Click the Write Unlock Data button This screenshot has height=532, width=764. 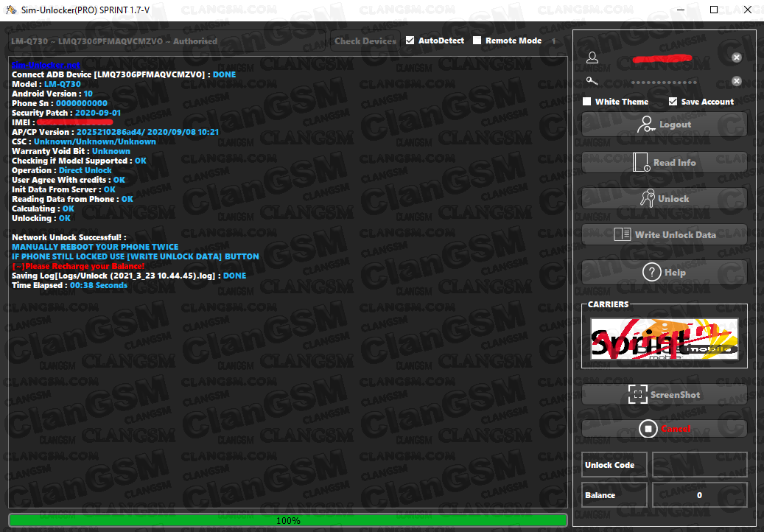[664, 235]
